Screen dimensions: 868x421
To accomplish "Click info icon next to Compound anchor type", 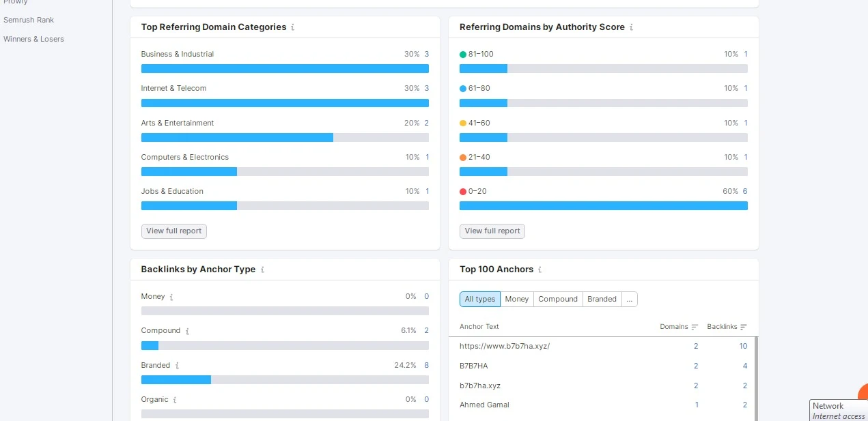I will pos(187,331).
